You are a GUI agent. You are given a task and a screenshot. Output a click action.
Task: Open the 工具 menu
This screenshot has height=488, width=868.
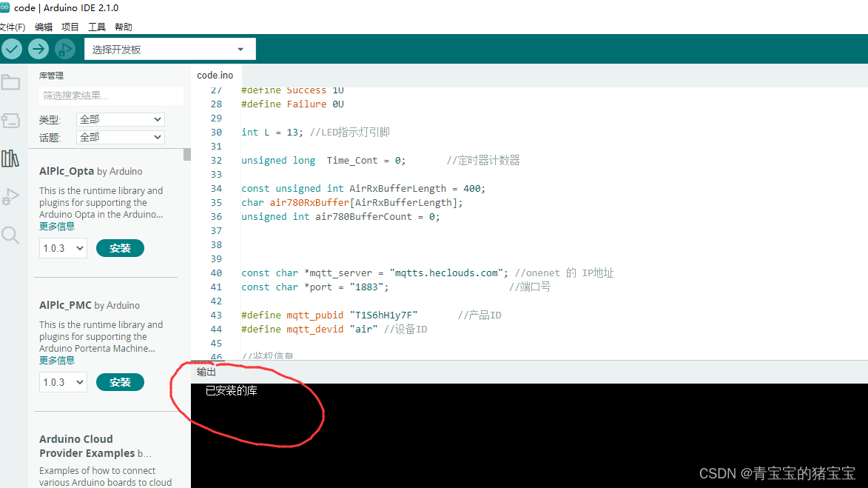coord(96,26)
